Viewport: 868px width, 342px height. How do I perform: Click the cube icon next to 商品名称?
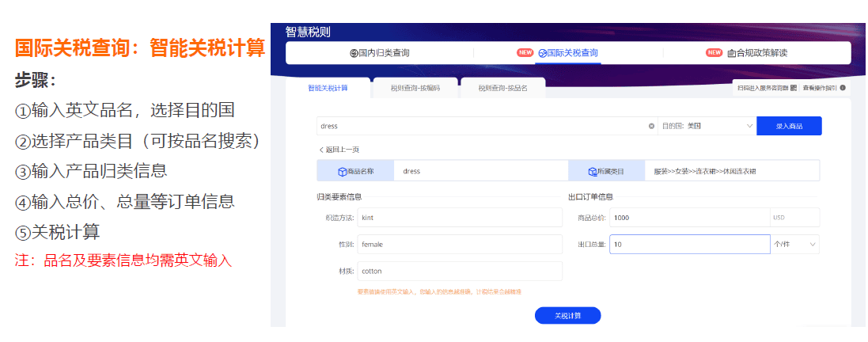click(342, 171)
